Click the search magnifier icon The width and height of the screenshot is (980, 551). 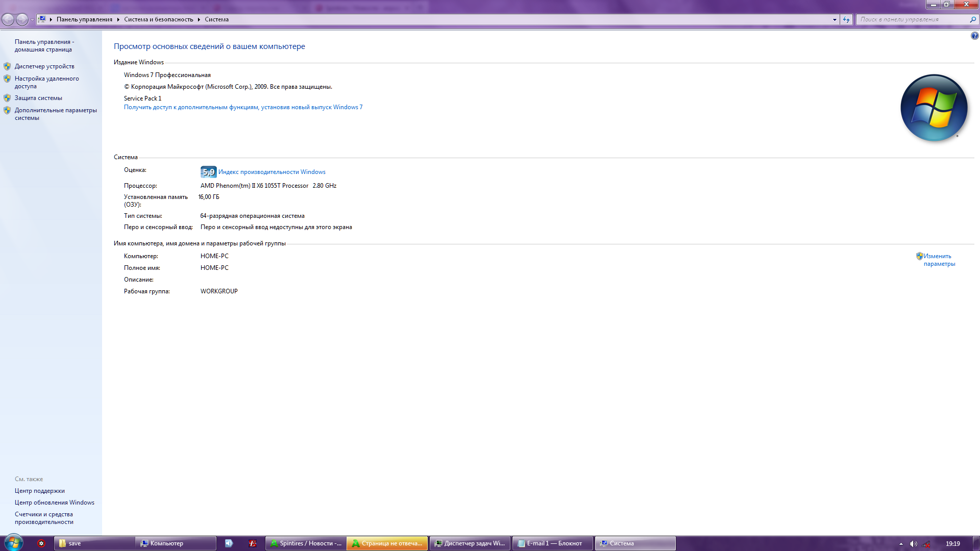click(x=973, y=19)
